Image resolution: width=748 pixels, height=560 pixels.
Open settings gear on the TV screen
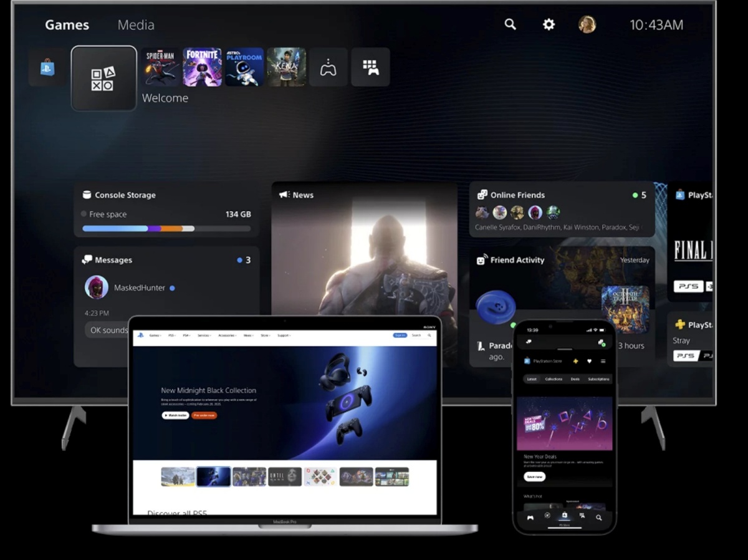click(x=549, y=24)
